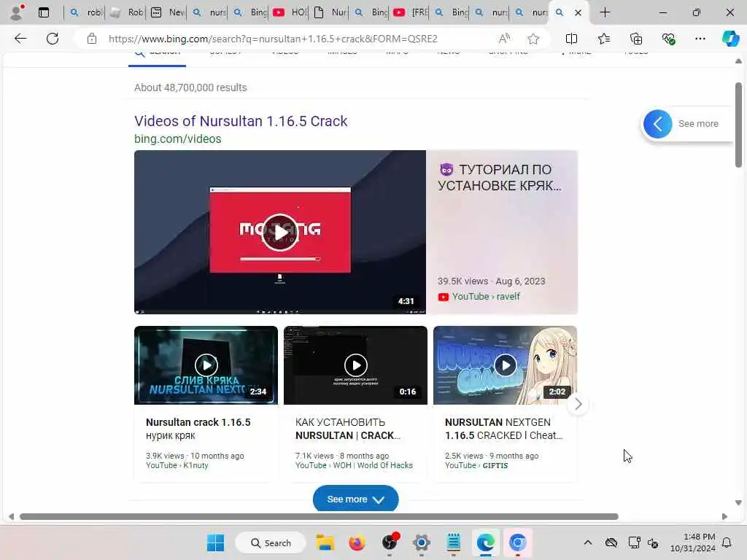This screenshot has height=560, width=747.
Task: Open 'NURSULTAN NEXTGEN 1.16.5 CRACKED' title
Action: tap(504, 429)
